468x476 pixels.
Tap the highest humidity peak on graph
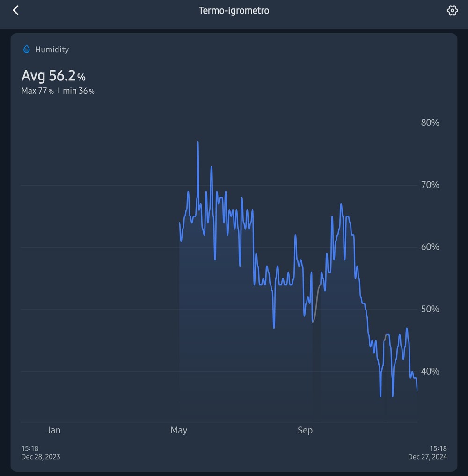coord(198,142)
